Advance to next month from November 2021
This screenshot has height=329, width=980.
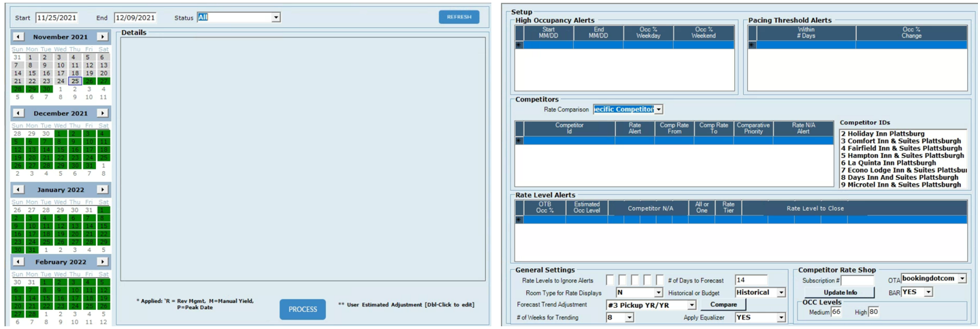coord(102,37)
